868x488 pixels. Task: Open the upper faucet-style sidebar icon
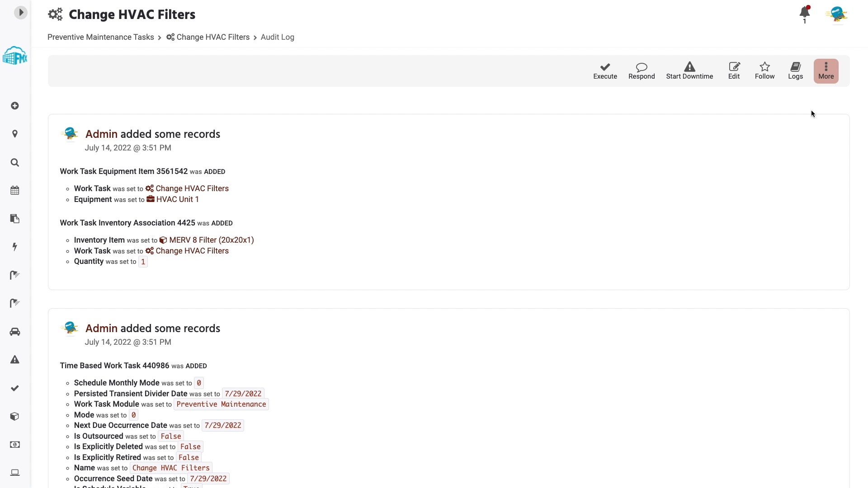15,275
